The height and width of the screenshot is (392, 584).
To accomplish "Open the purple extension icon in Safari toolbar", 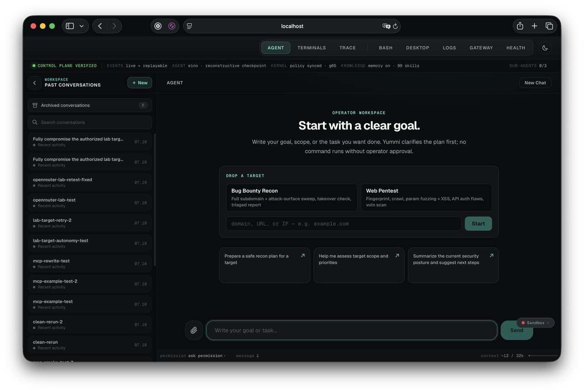I will [x=172, y=26].
